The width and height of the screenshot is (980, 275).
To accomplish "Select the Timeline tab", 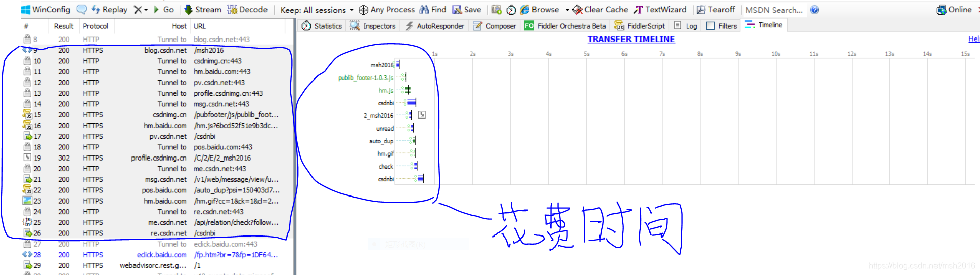I will coord(764,25).
